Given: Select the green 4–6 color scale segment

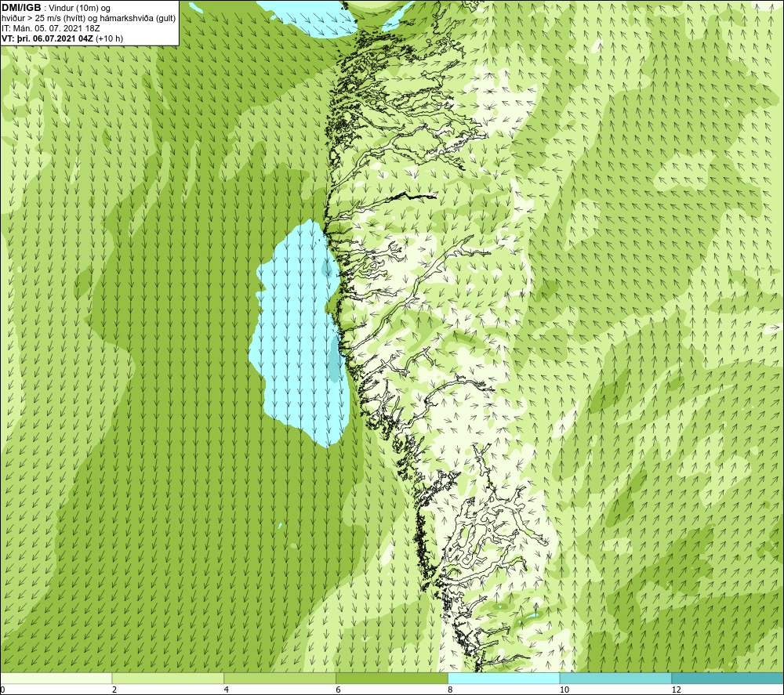Looking at the screenshot, I should pyautogui.click(x=280, y=678).
